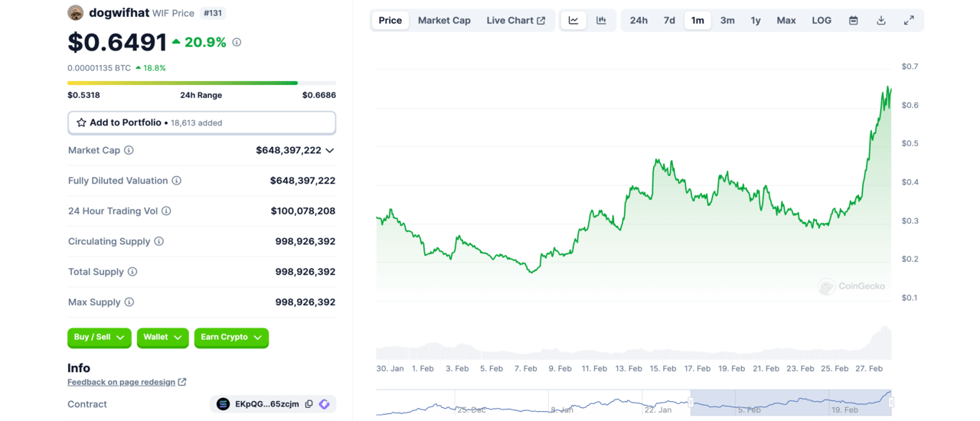Open the Wallet dropdown
Screen dimensions: 980x421
click(162, 338)
